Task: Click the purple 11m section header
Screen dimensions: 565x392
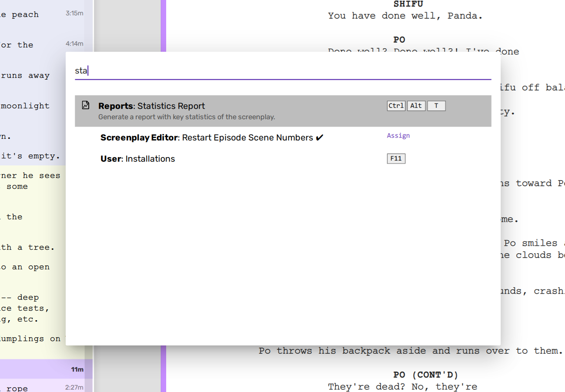Action: click(43, 369)
